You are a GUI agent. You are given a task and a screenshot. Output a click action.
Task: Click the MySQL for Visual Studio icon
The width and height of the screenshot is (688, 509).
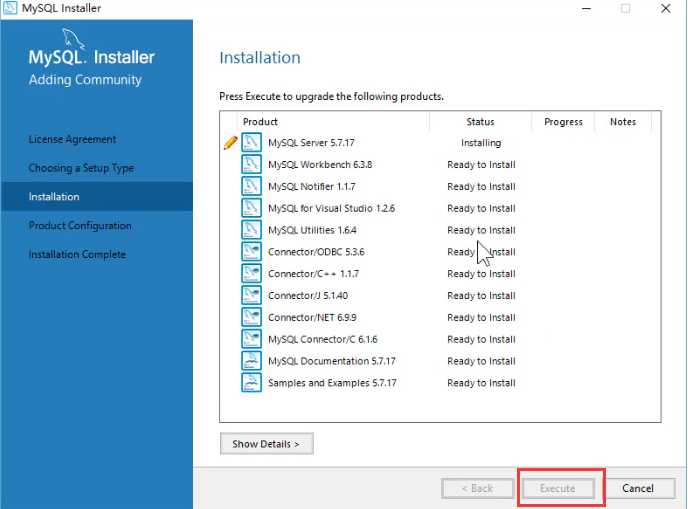click(251, 208)
